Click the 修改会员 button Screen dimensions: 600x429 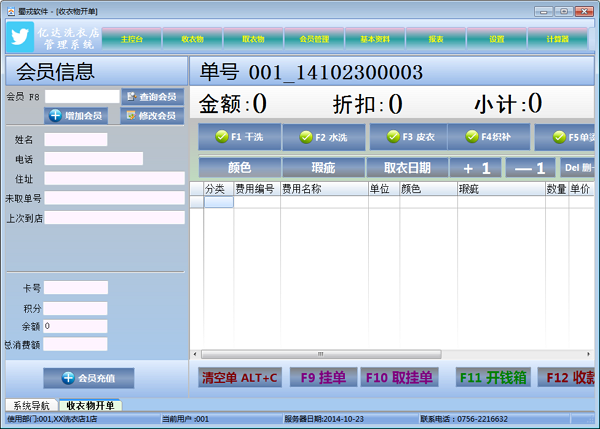point(152,116)
